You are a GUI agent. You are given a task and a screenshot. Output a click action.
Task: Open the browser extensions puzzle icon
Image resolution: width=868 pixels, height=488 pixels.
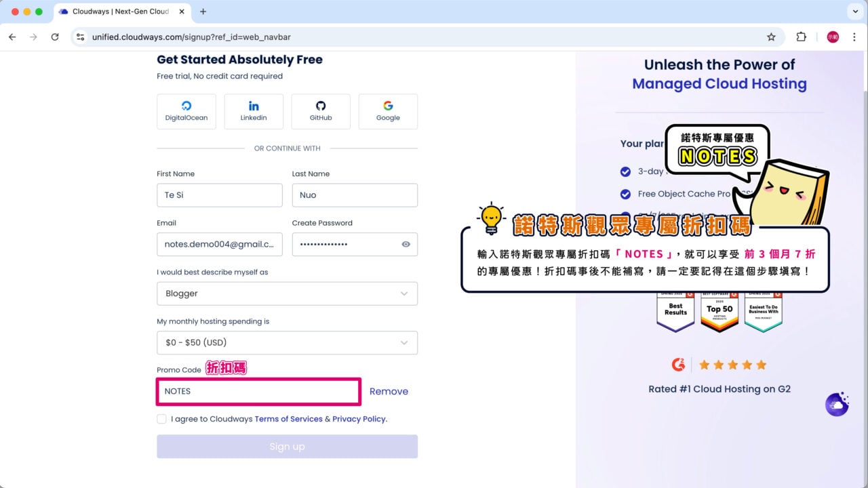[x=801, y=37]
